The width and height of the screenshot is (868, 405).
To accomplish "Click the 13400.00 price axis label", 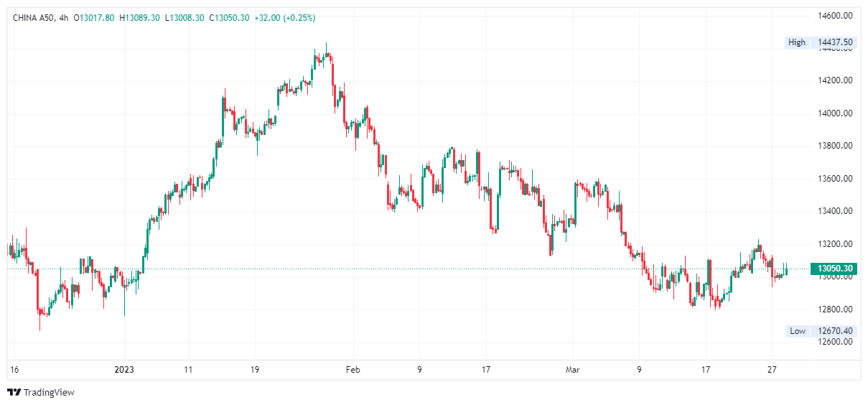I will [x=836, y=211].
